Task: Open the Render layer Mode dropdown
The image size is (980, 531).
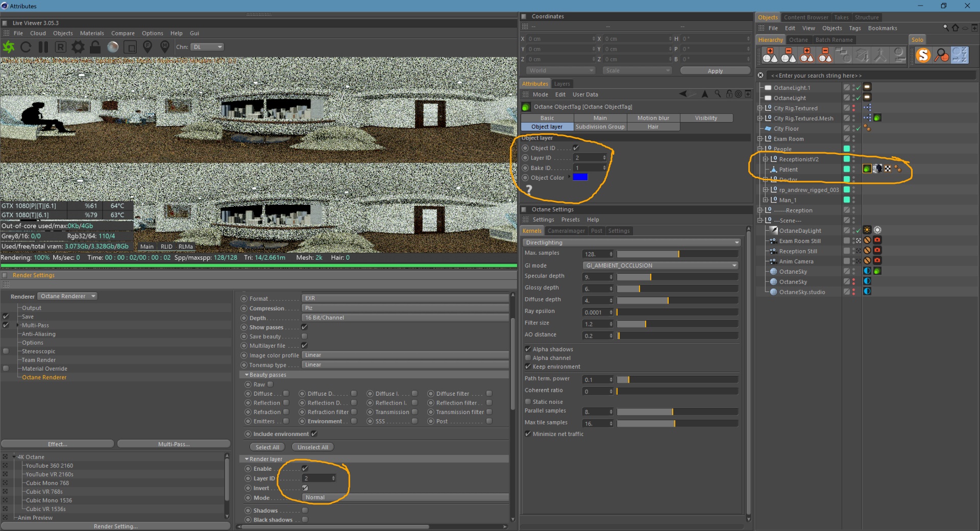Action: [x=405, y=497]
